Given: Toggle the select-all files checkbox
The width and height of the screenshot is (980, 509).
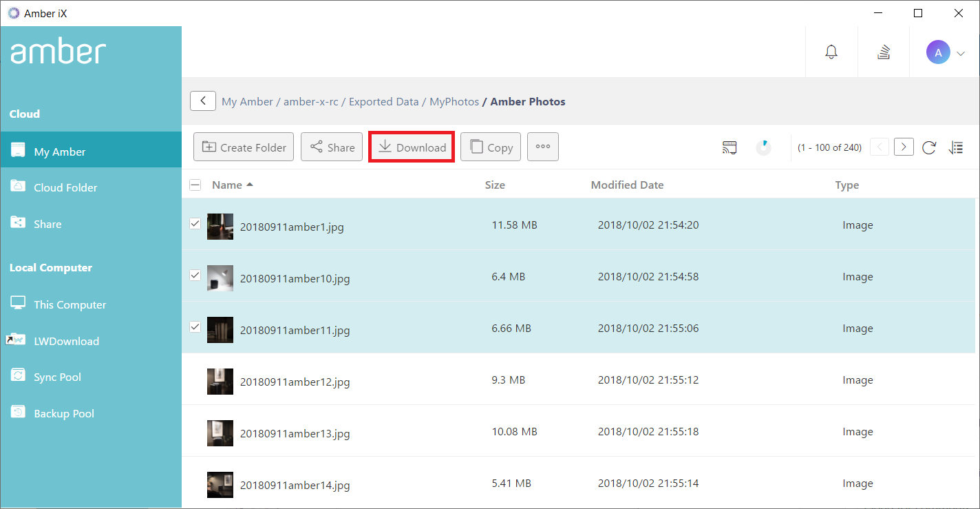Looking at the screenshot, I should click(x=195, y=185).
